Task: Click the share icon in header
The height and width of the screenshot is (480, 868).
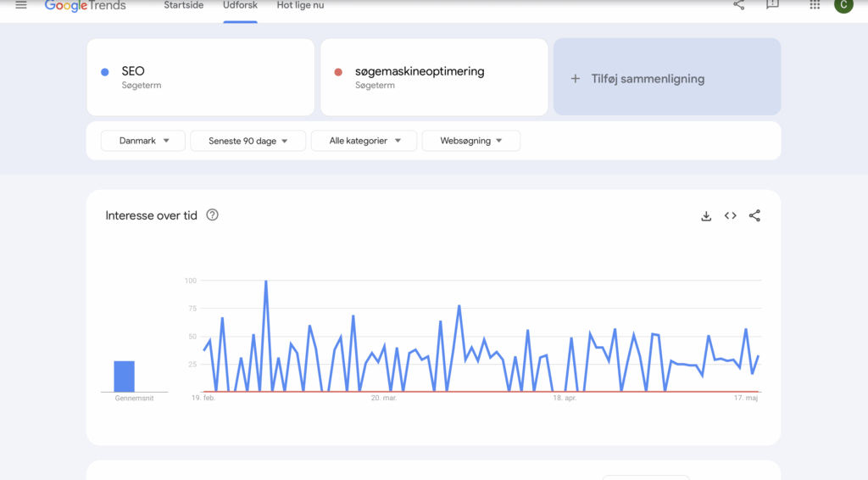Action: 739,5
